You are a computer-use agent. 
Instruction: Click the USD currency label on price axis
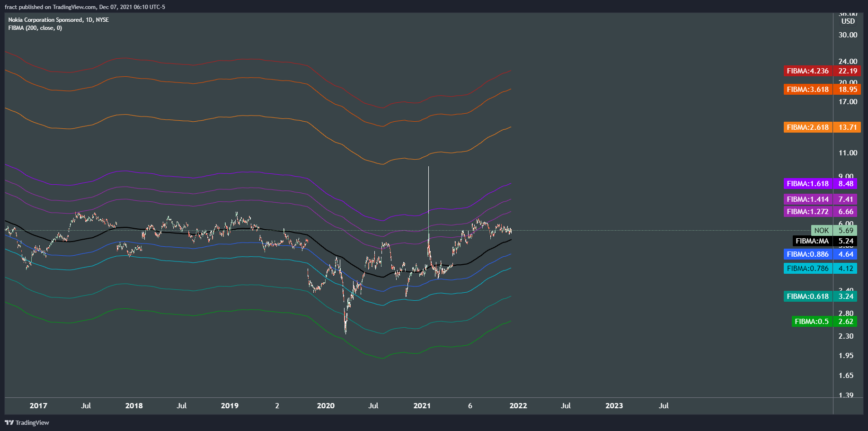tap(848, 21)
